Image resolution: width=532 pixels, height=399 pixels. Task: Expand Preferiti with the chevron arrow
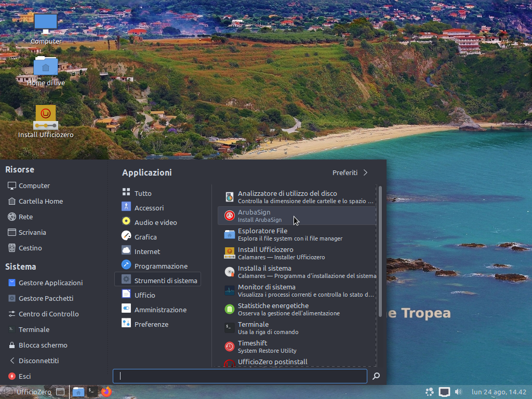[365, 172]
